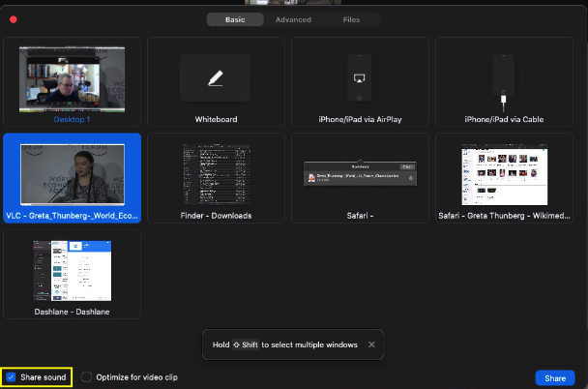The height and width of the screenshot is (389, 588).
Task: Select the Whiteboard pencil icon
Action: pos(216,79)
